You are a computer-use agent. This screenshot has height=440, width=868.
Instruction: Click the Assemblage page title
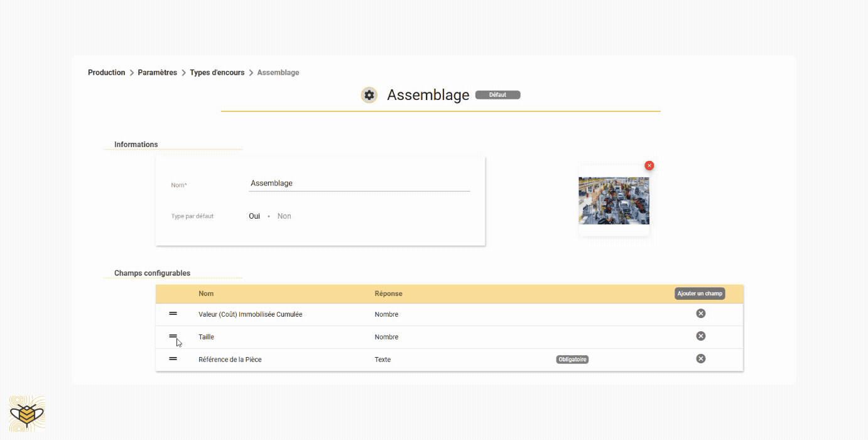click(x=428, y=95)
